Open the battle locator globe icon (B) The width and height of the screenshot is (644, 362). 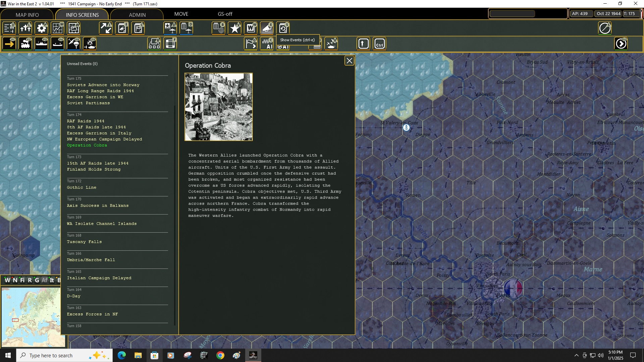pyautogui.click(x=219, y=28)
